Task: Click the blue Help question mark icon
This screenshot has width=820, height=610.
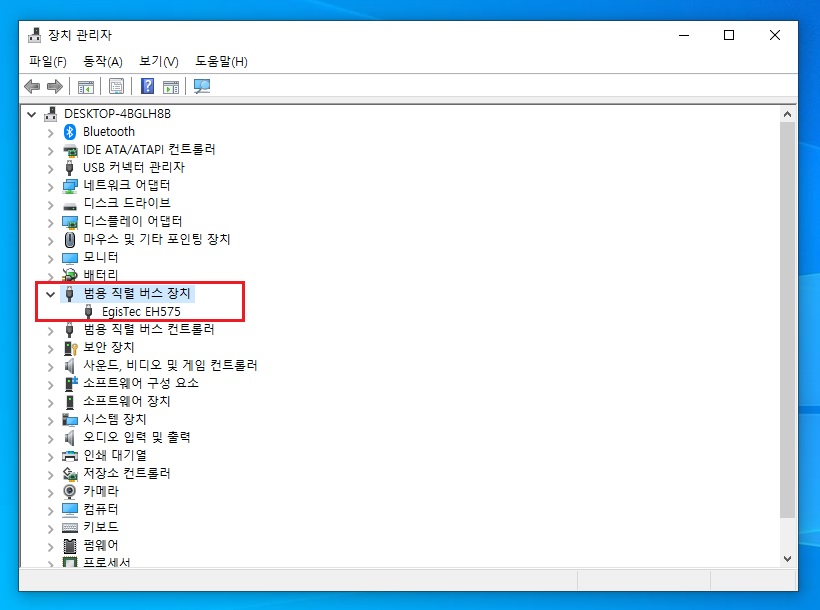Action: pyautogui.click(x=148, y=86)
